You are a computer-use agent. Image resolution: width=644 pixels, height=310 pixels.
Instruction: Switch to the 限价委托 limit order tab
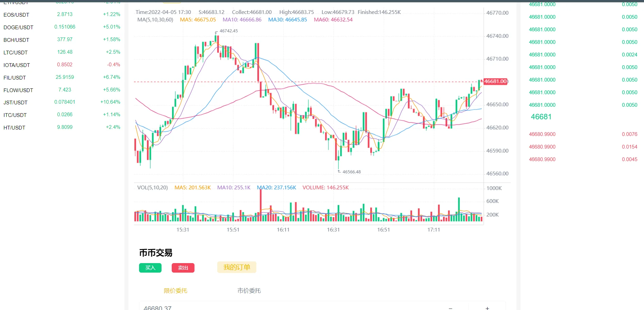pos(175,291)
